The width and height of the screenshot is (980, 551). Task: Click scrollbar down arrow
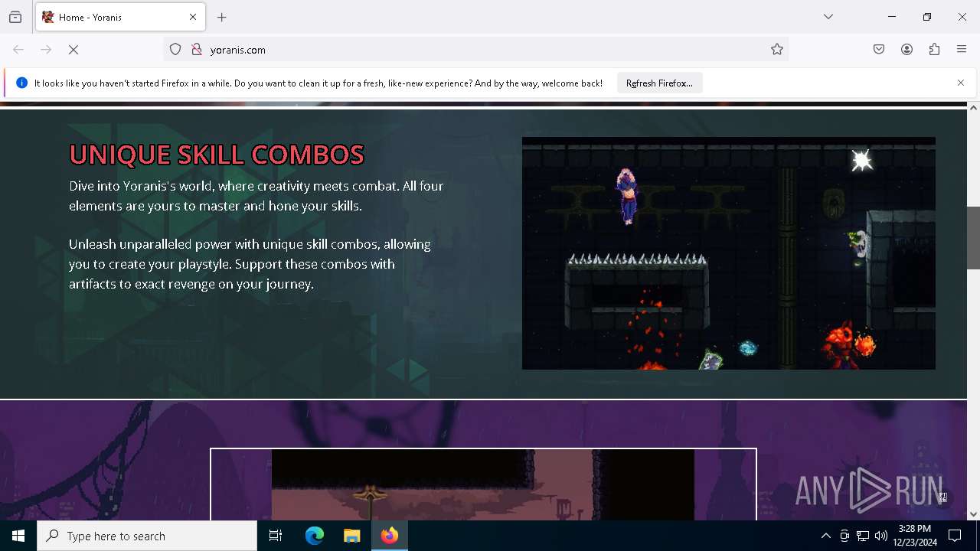[973, 514]
